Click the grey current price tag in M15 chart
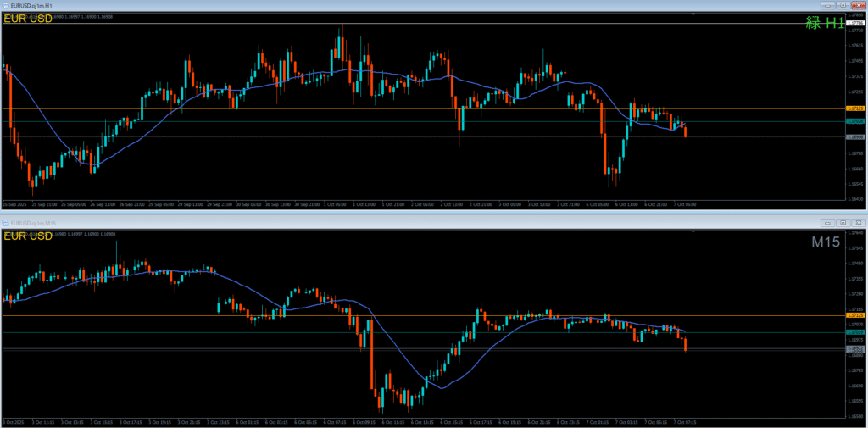 [854, 348]
